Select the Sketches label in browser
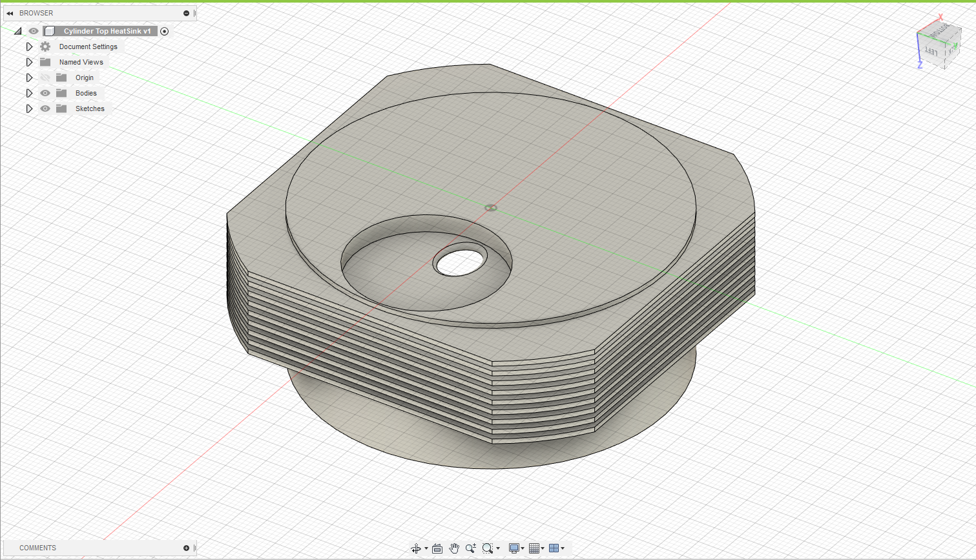Image resolution: width=976 pixels, height=560 pixels. (90, 109)
